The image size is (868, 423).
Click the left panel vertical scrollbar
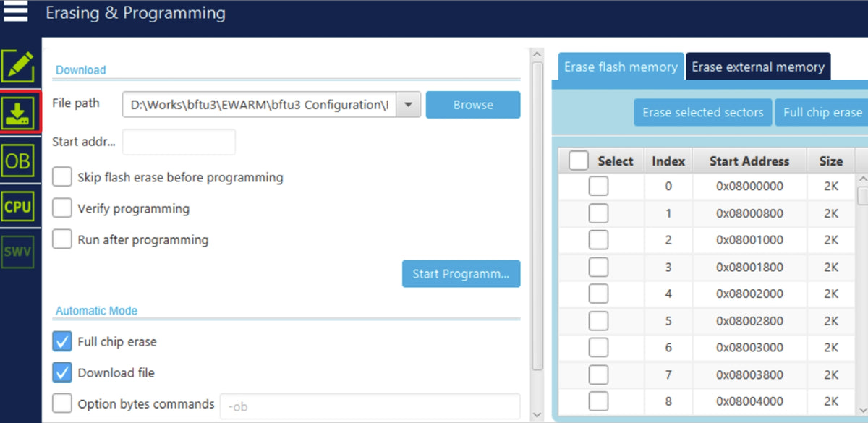537,217
